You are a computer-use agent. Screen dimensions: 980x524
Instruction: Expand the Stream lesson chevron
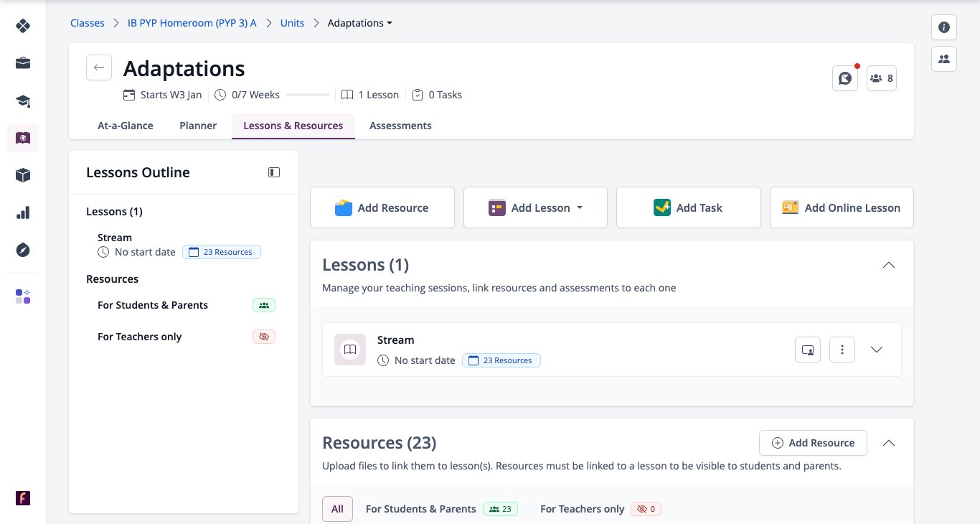(x=877, y=350)
